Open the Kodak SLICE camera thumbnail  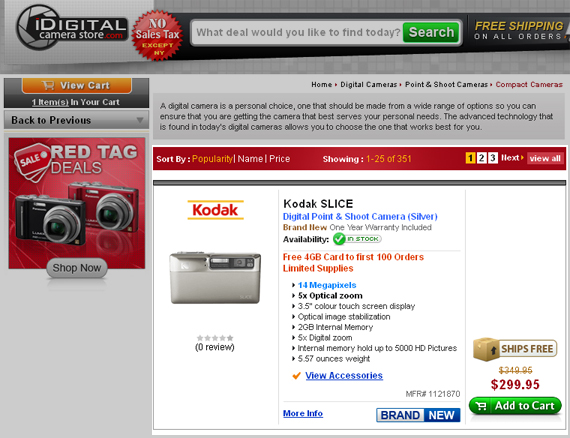click(x=215, y=277)
